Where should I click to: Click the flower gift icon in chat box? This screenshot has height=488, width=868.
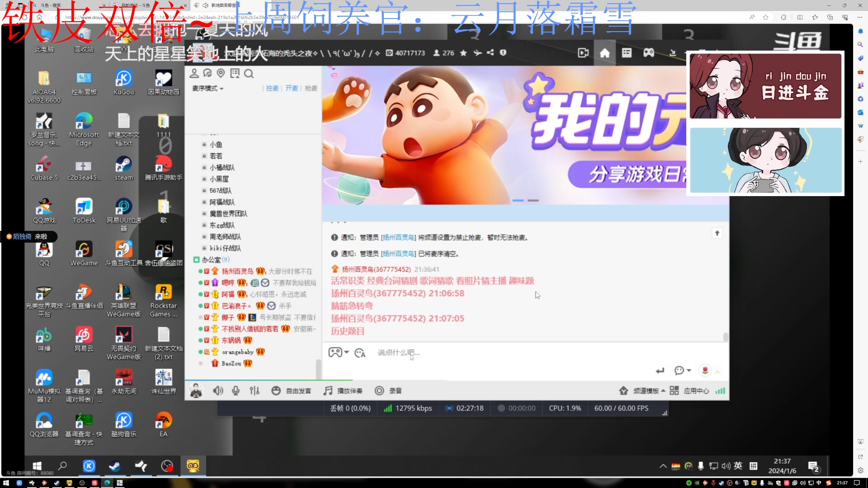tap(705, 371)
